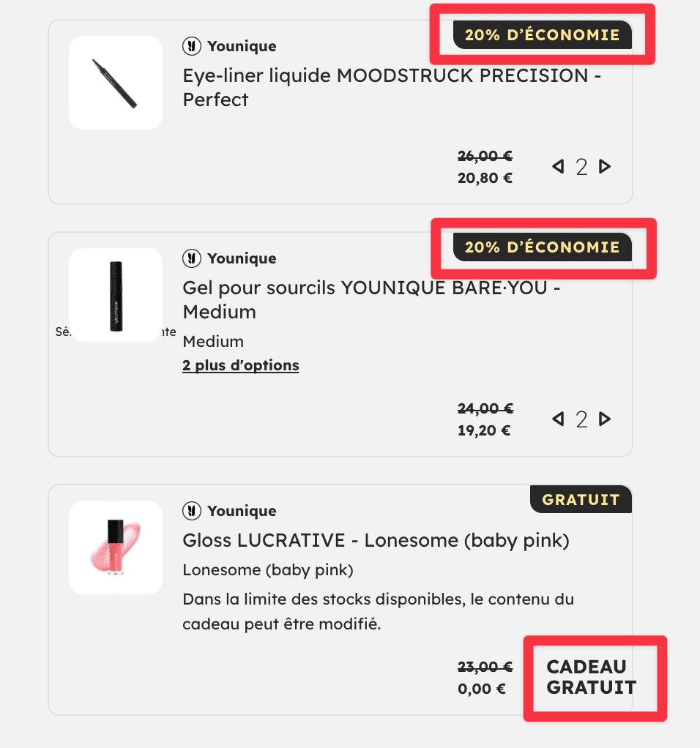Decrease quantity of the Eye-liner liquide item
The height and width of the screenshot is (748, 700).
click(558, 167)
